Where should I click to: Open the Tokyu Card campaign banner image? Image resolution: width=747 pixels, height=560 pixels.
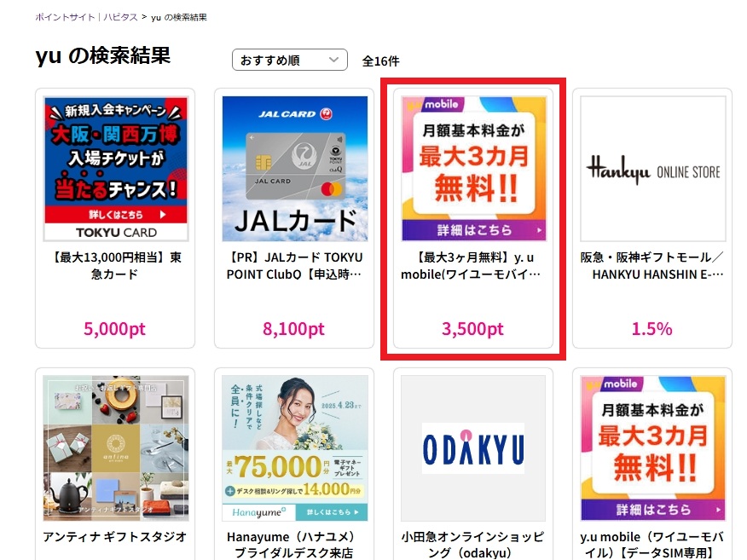tap(116, 169)
